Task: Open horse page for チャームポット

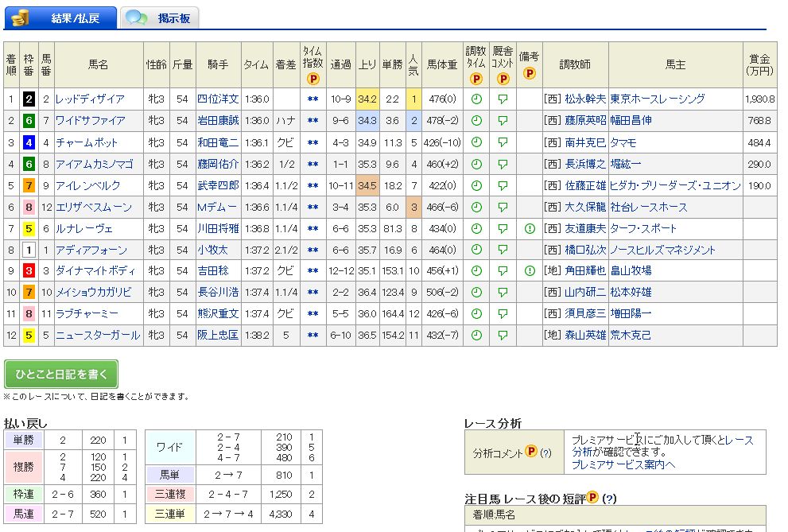Action: pos(87,142)
